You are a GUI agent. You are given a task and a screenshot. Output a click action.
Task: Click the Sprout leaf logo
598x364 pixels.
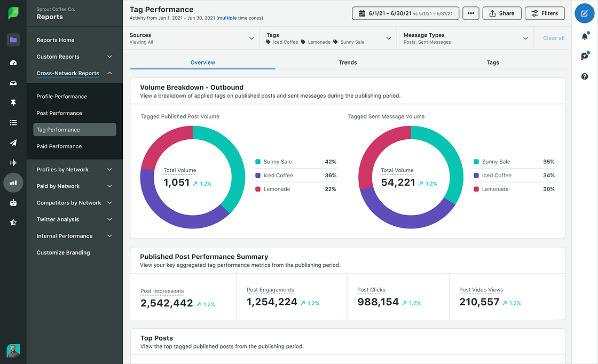[x=13, y=13]
